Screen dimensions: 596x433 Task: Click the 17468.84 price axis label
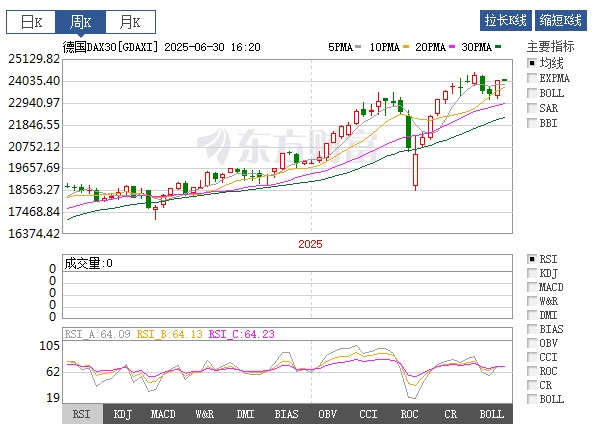tap(34, 212)
